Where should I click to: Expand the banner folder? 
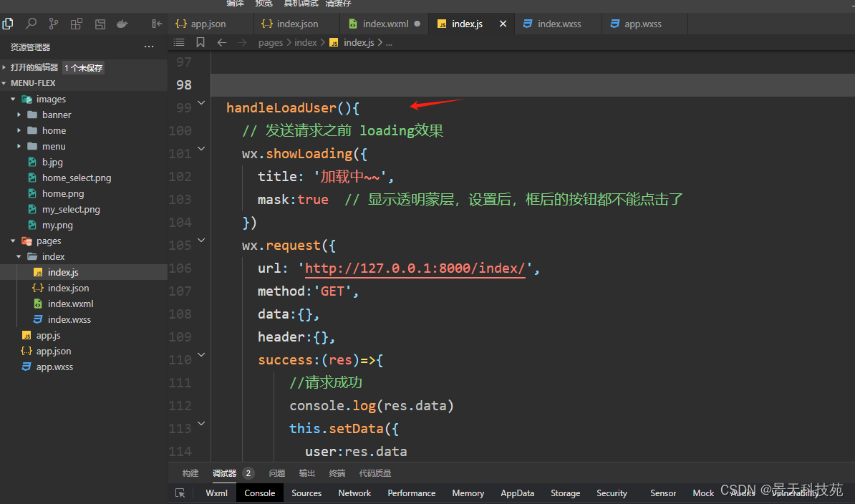19,115
